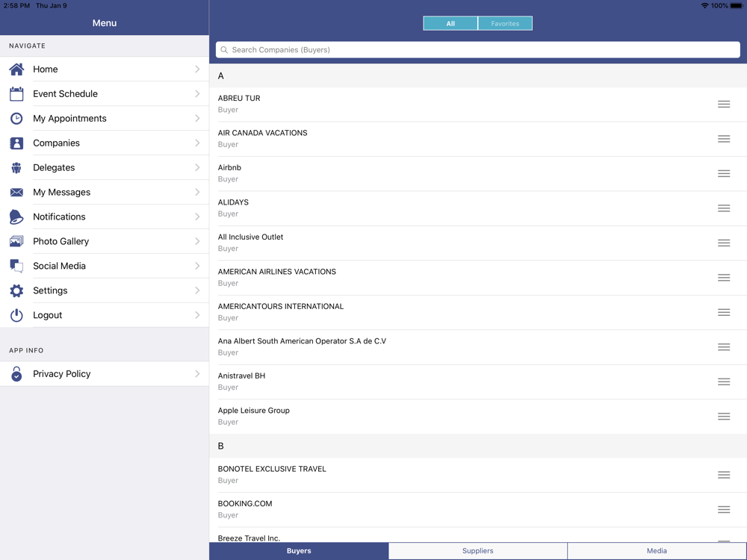Open the BOOKING.COM company entry
Screen dimensions: 747x560
(x=478, y=509)
